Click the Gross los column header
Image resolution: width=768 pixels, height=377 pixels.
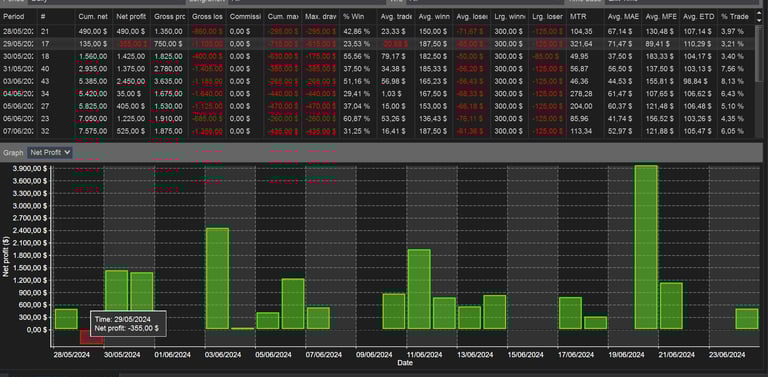click(207, 17)
